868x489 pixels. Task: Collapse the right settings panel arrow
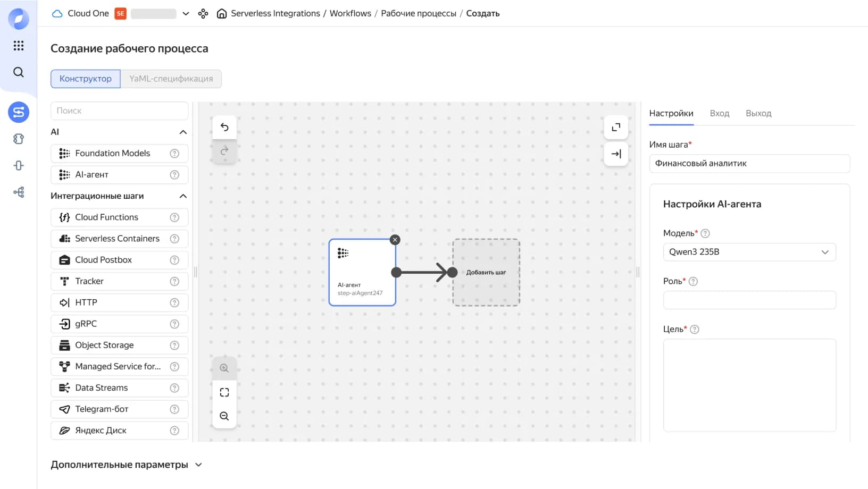click(x=616, y=154)
